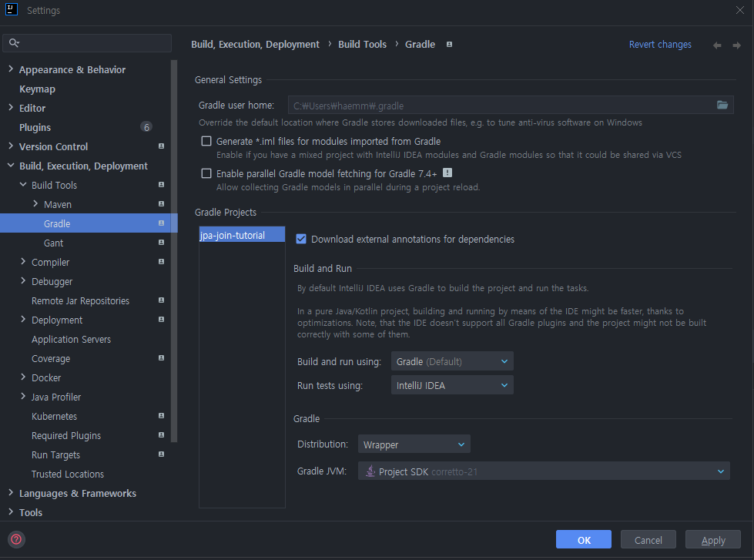Open the Run tests using dropdown
The height and width of the screenshot is (560, 754).
coord(452,385)
